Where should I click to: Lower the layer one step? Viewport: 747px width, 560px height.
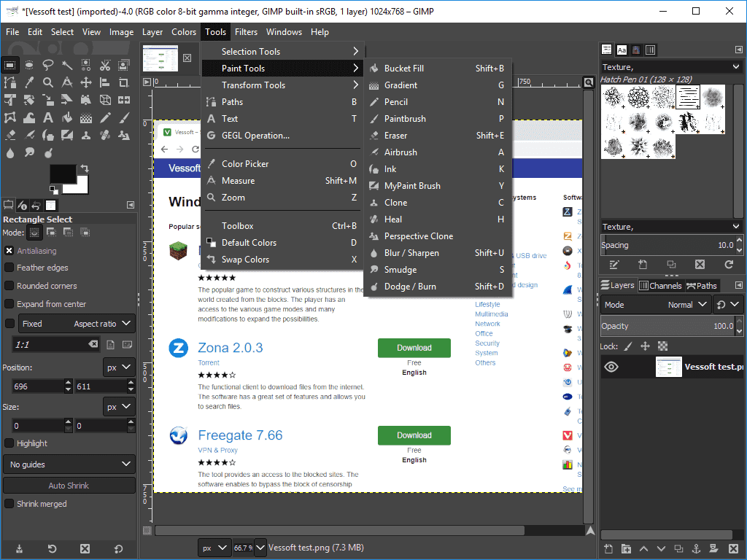pos(661,548)
